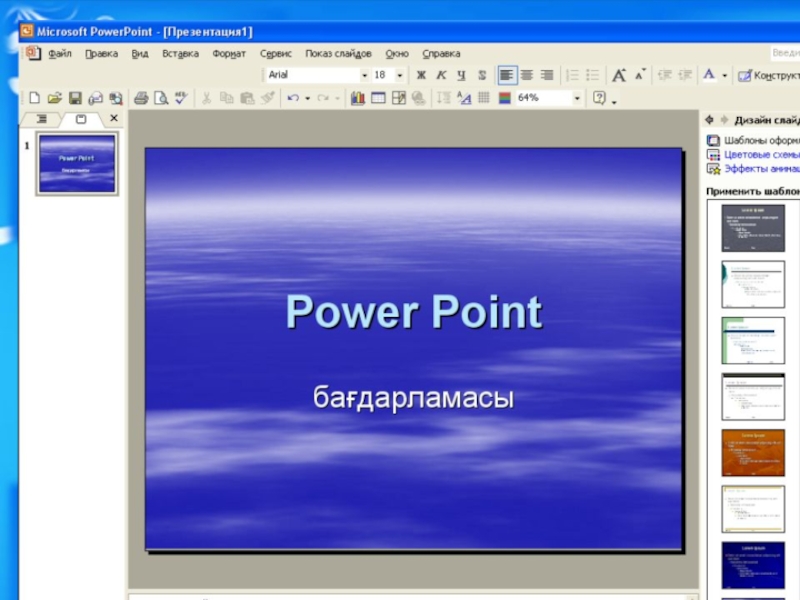Toggle italic formatting (К button)
This screenshot has width=800, height=600.
[x=441, y=76]
